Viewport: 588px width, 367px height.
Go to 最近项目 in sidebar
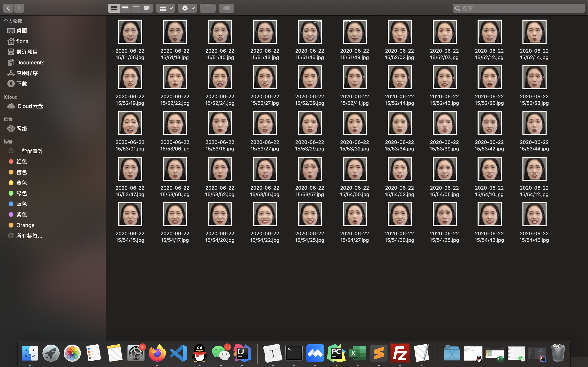pyautogui.click(x=27, y=52)
